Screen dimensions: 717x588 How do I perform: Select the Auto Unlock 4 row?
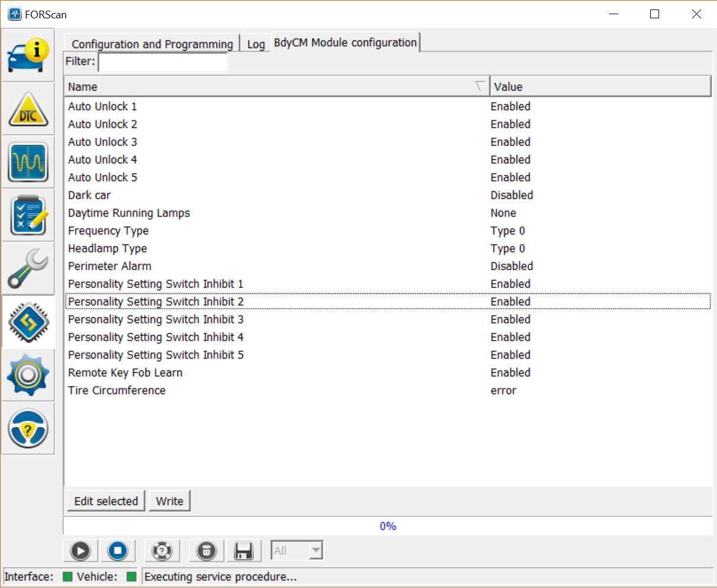388,160
